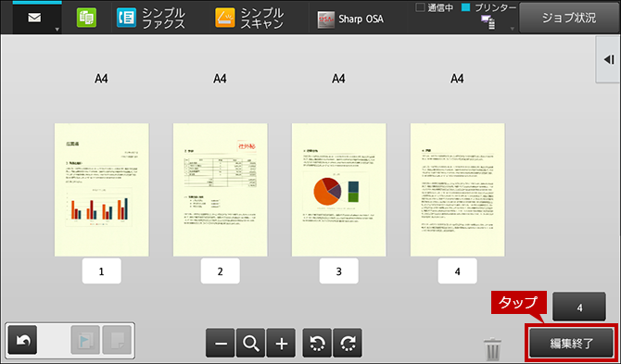This screenshot has height=364, width=621.
Task: Tap the magnifying glass icon
Action: click(250, 343)
